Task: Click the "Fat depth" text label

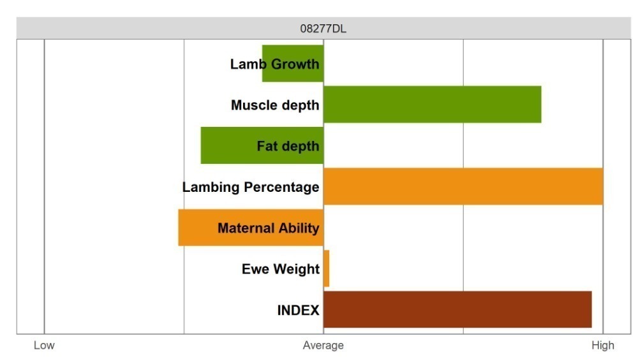Action: tap(288, 147)
